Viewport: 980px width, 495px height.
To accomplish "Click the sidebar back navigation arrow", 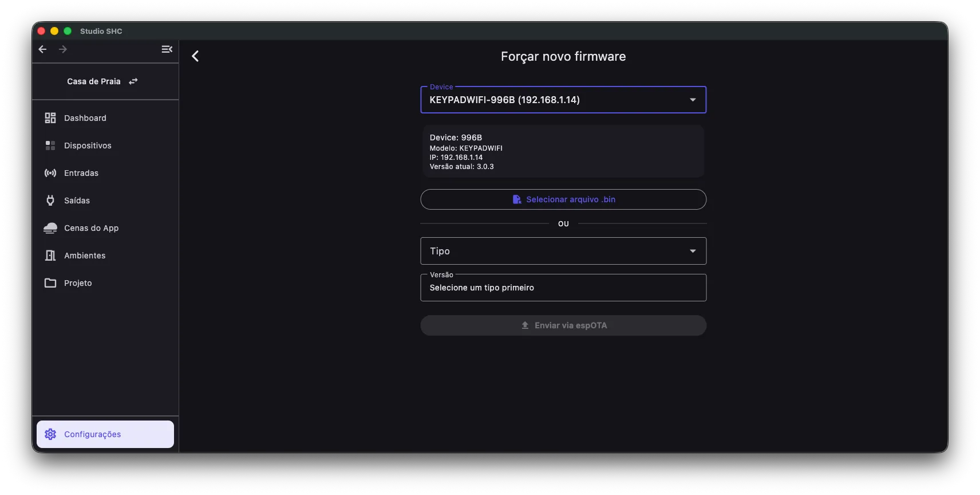I will pyautogui.click(x=42, y=49).
